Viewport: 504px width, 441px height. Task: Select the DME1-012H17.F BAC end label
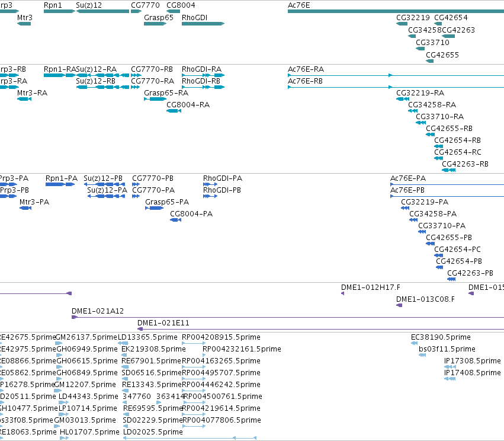(371, 287)
